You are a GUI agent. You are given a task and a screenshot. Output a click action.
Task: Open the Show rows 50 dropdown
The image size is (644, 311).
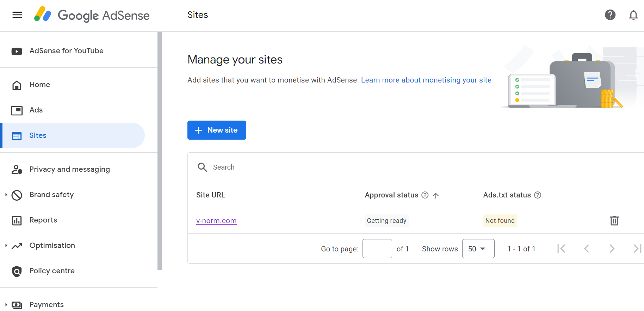[478, 249]
